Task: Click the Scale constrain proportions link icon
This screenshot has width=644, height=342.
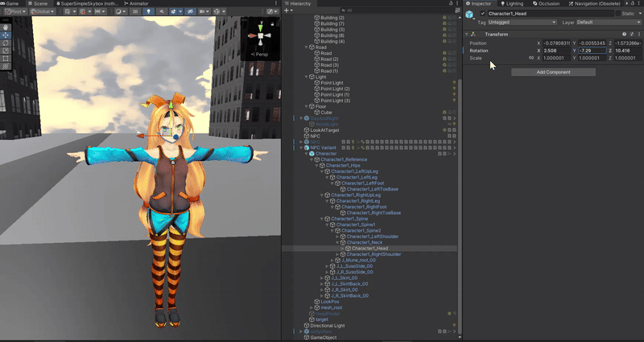Action: point(531,58)
